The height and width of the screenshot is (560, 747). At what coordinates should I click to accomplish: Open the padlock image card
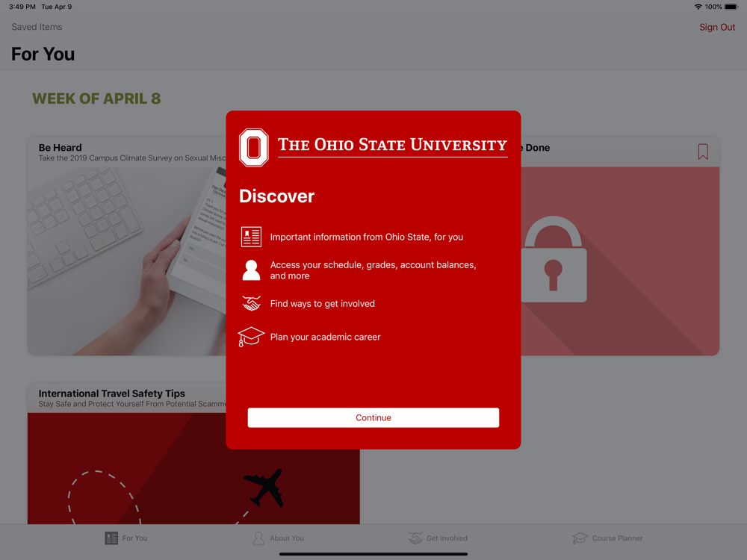point(620,261)
